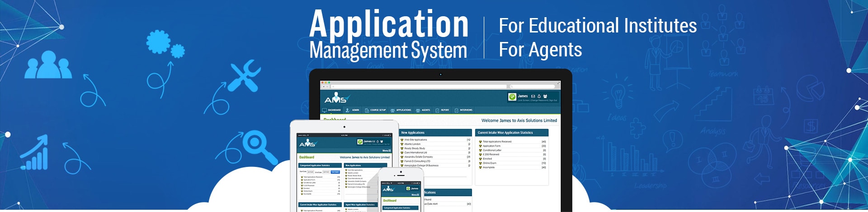
Task: Open the Report menu item
Action: point(442,110)
